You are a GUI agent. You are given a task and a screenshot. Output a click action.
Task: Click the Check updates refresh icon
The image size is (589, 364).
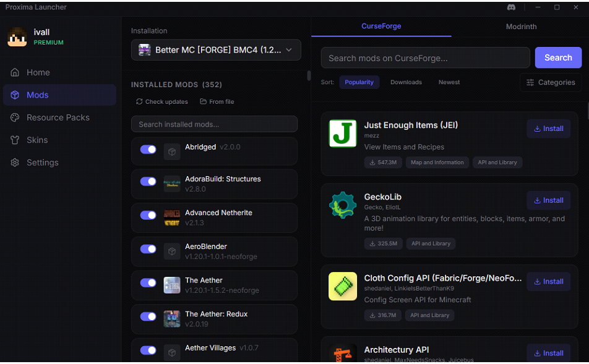coord(139,101)
